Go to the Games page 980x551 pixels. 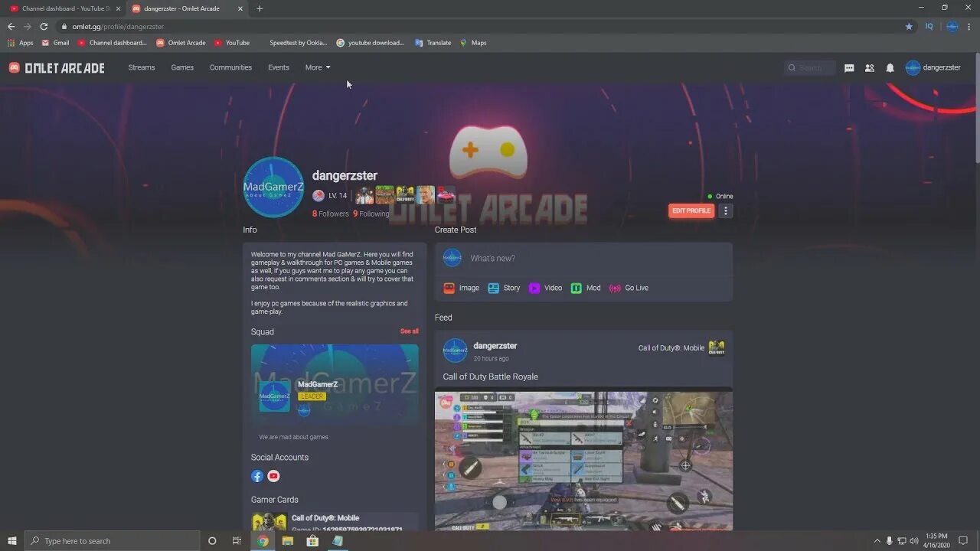(182, 67)
